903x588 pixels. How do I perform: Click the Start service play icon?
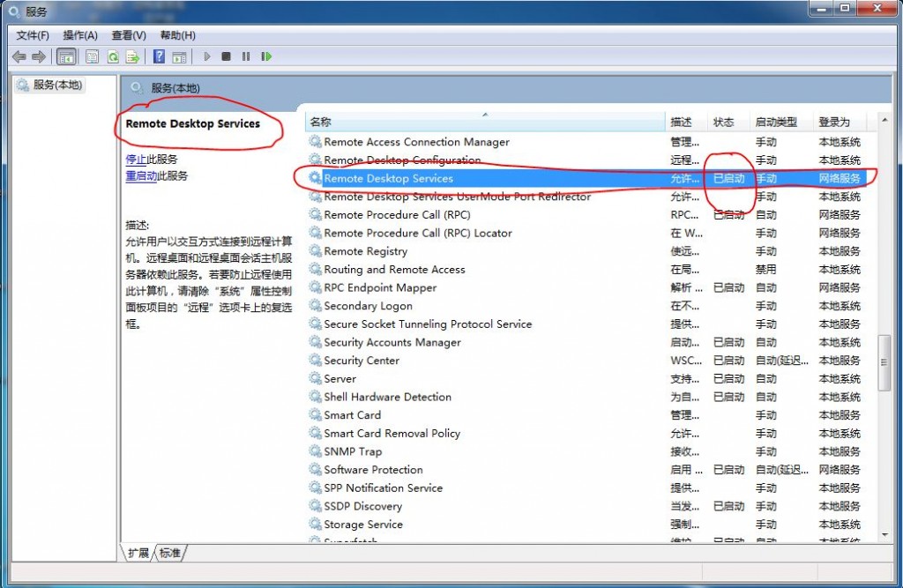click(x=206, y=56)
